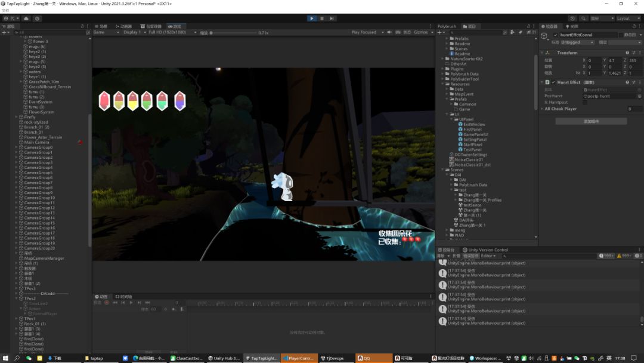The width and height of the screenshot is (644, 363).
Task: Open the Play Focused dropdown
Action: pos(366,32)
